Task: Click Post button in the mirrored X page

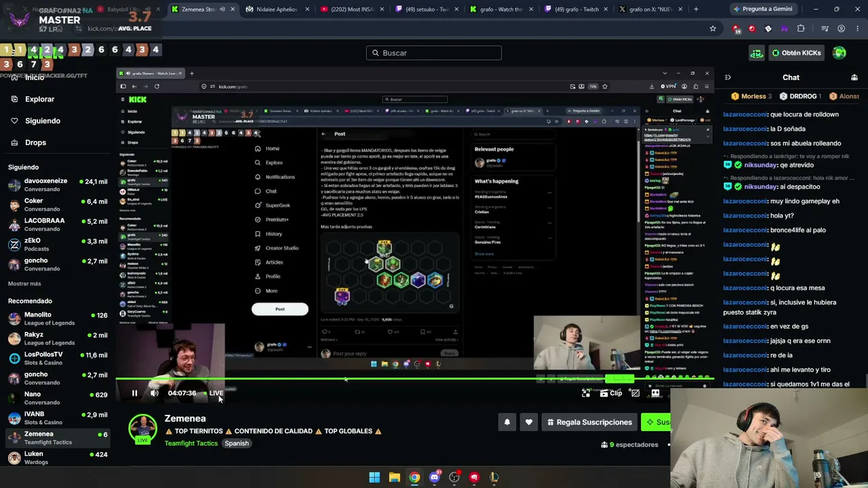Action: coord(279,309)
